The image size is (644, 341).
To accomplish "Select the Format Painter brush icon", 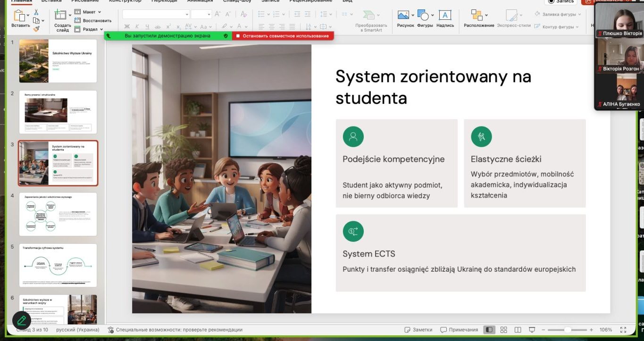I will (36, 28).
